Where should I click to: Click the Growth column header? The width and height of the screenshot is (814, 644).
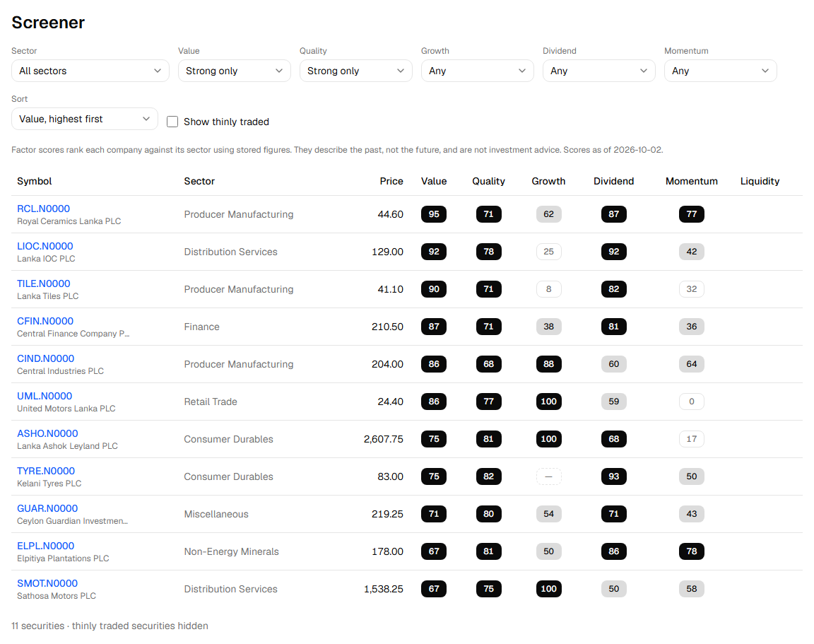[x=549, y=181]
